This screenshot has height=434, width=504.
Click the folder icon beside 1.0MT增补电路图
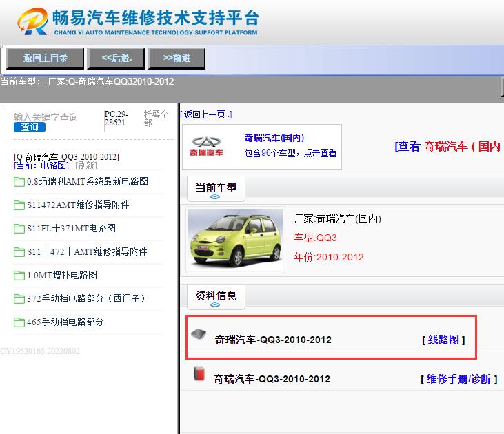[19, 276]
